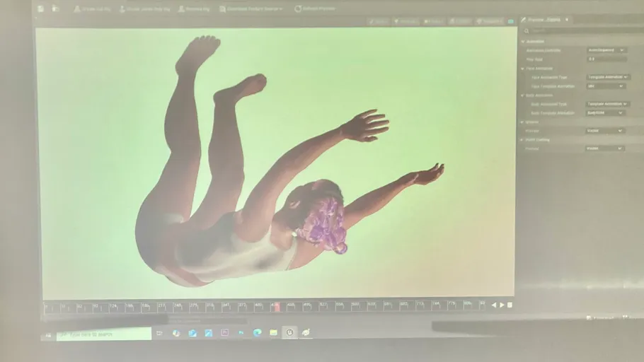Open Animation Controller dropdown
The image size is (644, 362).
(606, 50)
